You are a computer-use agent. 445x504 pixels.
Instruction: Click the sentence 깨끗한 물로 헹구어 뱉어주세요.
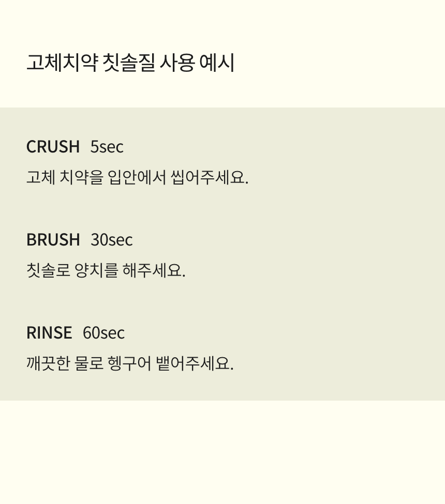(x=130, y=363)
